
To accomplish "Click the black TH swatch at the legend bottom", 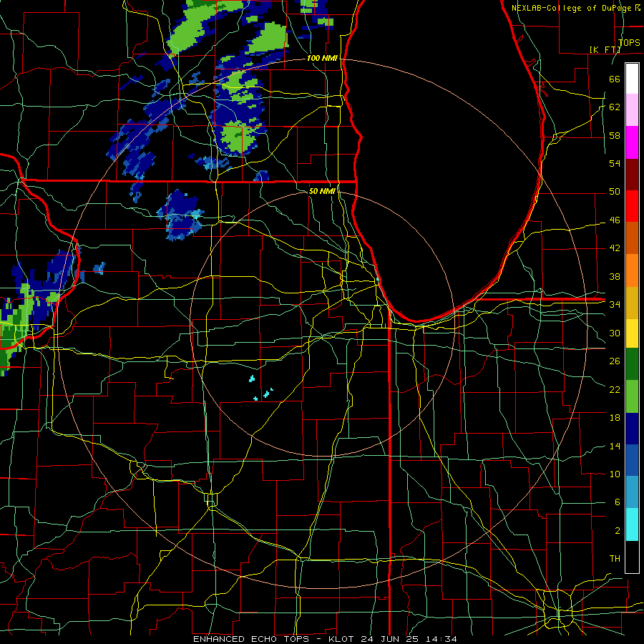I will (x=632, y=557).
